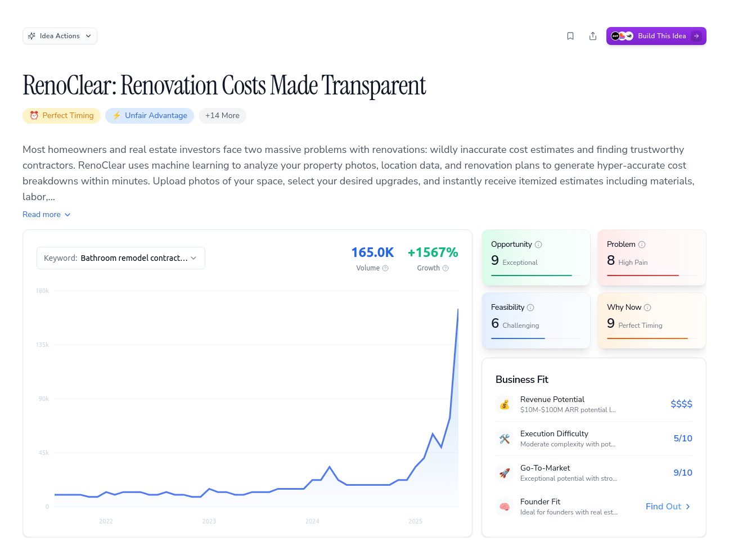The width and height of the screenshot is (729, 560).
Task: Click the Growth info icon
Action: pos(445,268)
